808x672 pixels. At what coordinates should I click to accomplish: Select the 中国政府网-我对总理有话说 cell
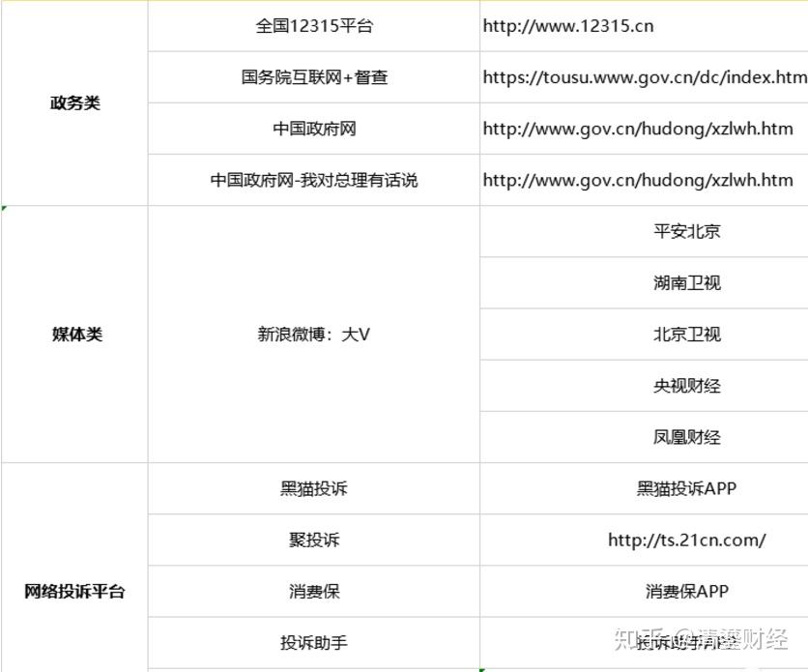pos(314,180)
